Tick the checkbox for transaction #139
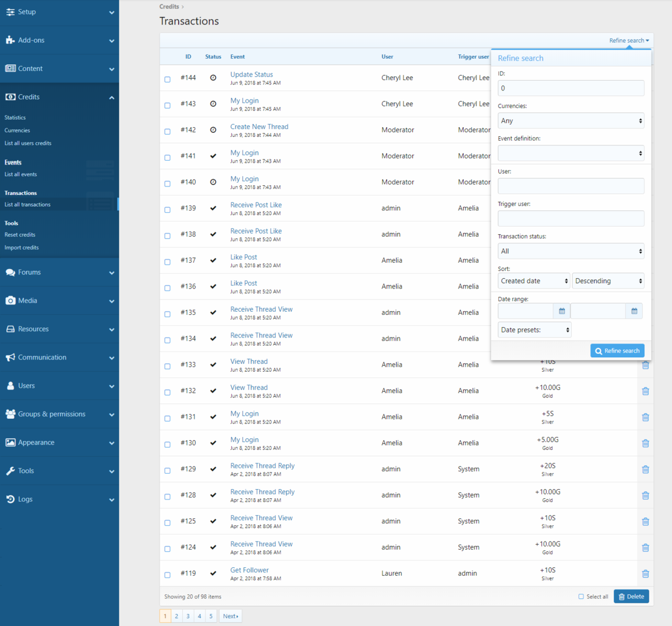 tap(168, 210)
